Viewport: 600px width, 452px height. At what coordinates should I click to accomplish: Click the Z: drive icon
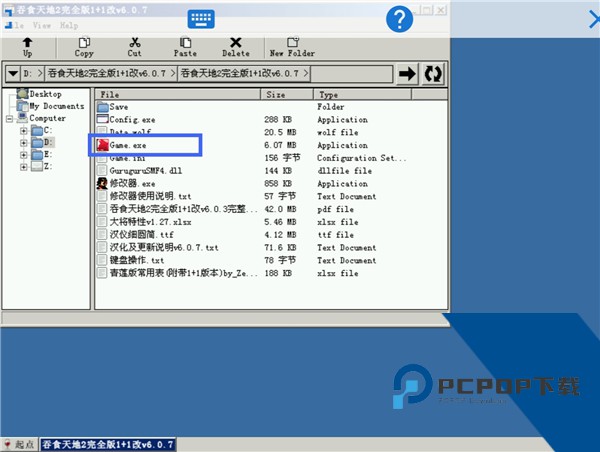(37, 166)
